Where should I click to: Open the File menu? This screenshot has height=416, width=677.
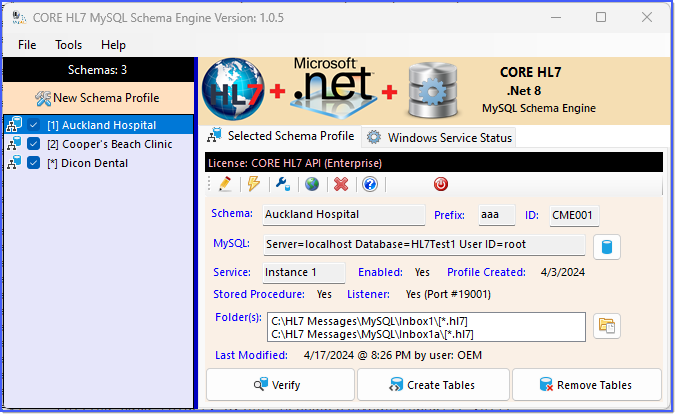pyautogui.click(x=27, y=45)
